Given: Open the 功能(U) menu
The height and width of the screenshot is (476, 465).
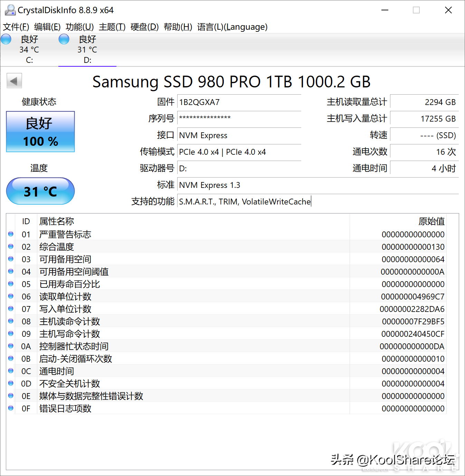Looking at the screenshot, I should click(80, 27).
